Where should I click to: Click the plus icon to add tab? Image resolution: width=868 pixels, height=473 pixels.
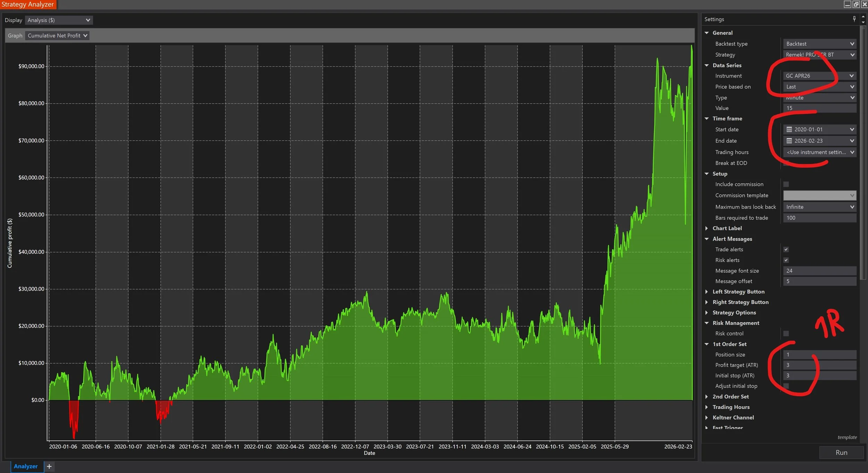click(49, 466)
